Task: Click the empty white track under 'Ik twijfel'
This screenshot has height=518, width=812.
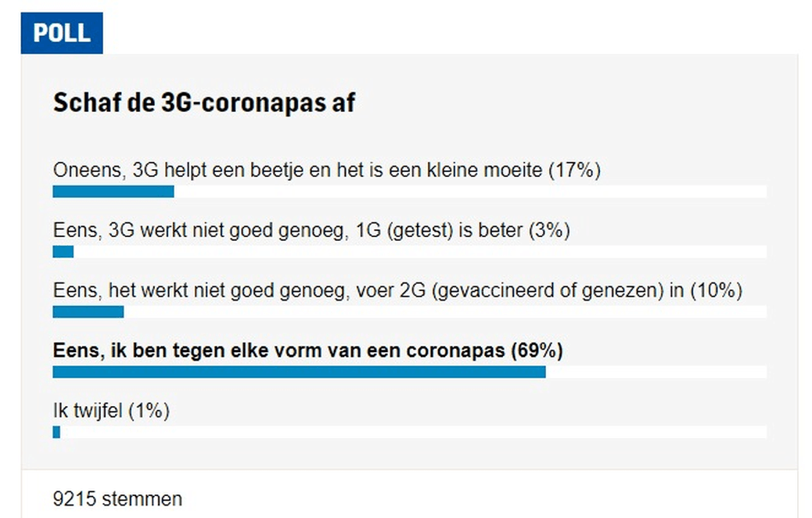Action: click(413, 432)
